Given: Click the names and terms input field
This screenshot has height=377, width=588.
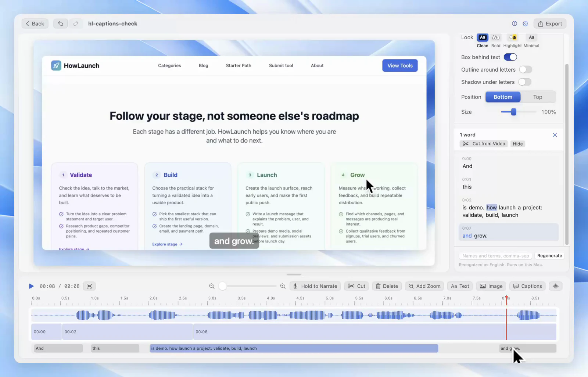Looking at the screenshot, I should (x=496, y=256).
